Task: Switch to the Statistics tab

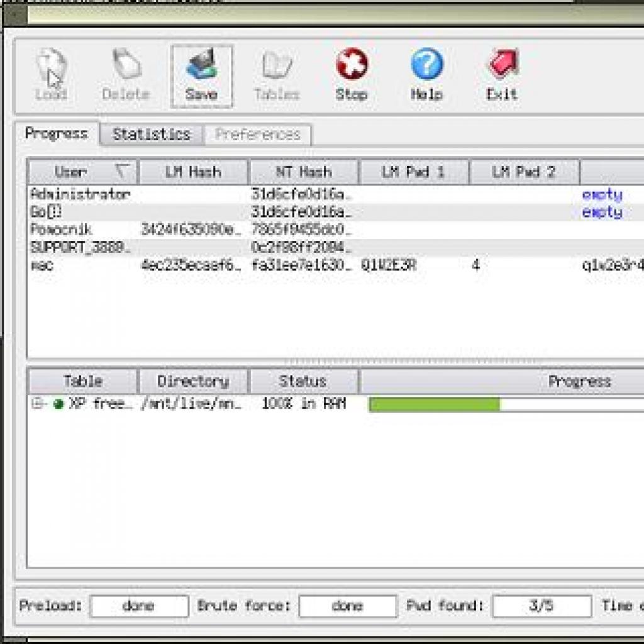Action: [x=151, y=135]
